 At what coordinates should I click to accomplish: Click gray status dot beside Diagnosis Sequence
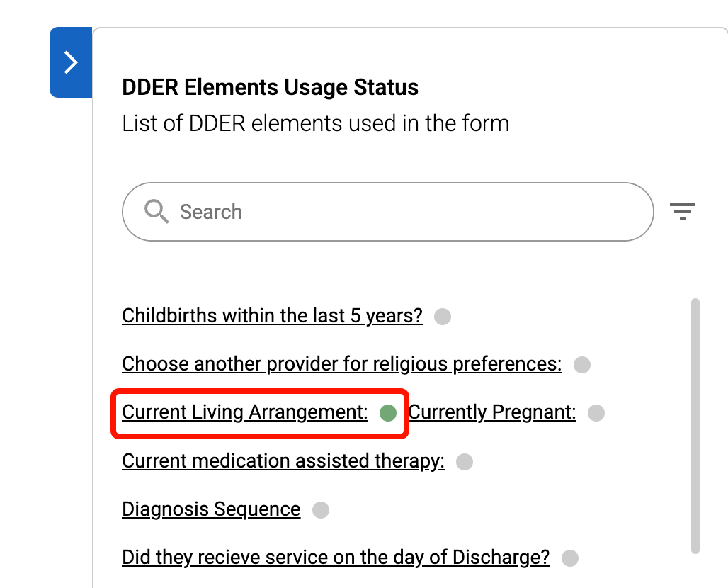tap(321, 510)
